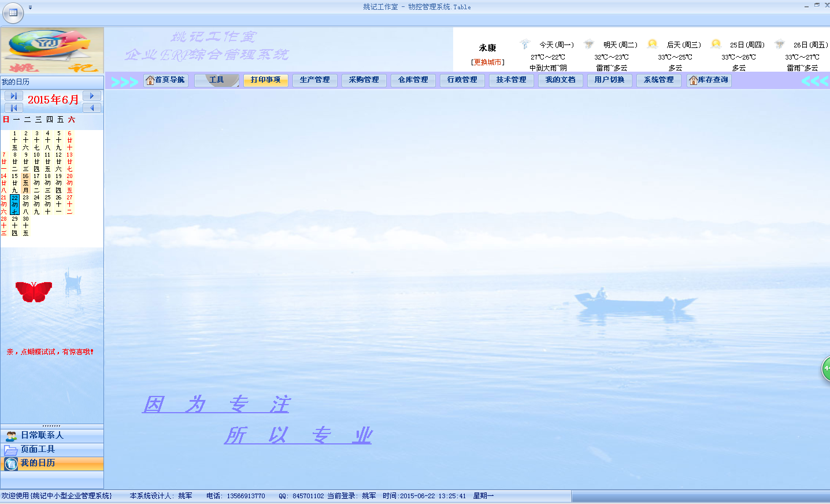Open the 生产管理 menu

pos(314,80)
